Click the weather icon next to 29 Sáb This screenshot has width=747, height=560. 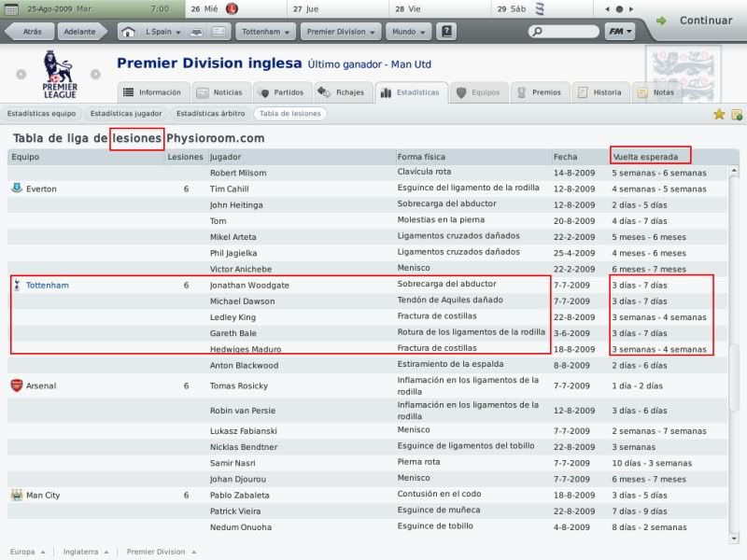[540, 8]
